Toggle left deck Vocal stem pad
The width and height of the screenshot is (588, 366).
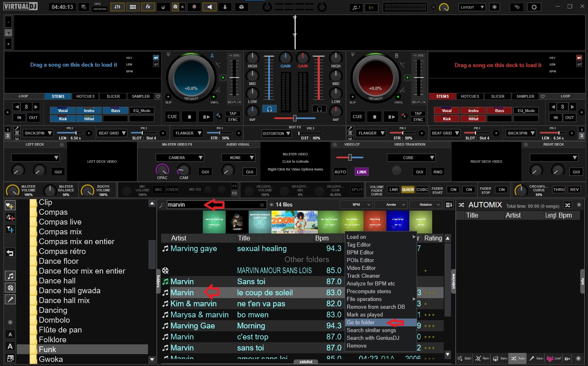[63, 110]
